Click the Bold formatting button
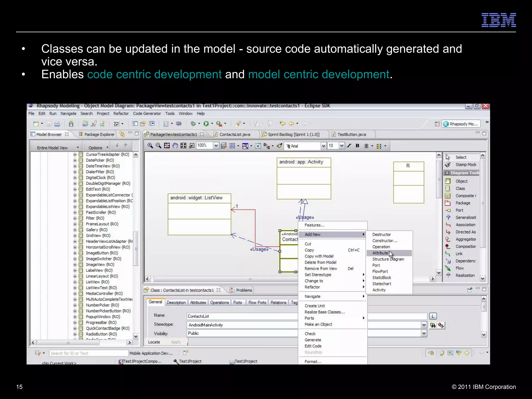This screenshot has width=532, height=399. [357, 146]
